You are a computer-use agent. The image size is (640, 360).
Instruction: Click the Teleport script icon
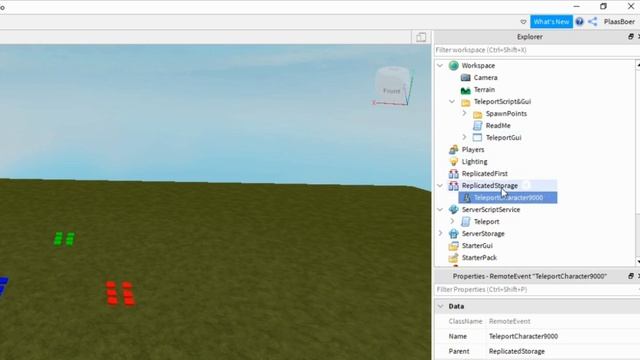click(x=465, y=222)
